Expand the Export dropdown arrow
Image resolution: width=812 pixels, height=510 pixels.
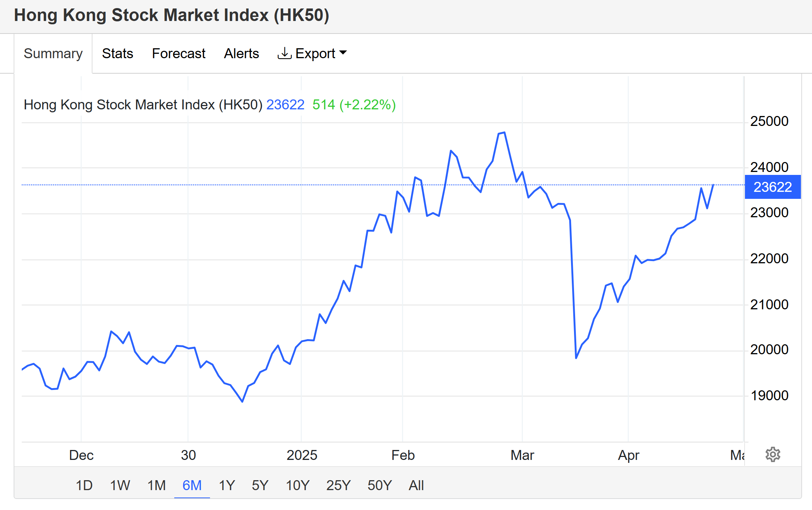pyautogui.click(x=343, y=53)
